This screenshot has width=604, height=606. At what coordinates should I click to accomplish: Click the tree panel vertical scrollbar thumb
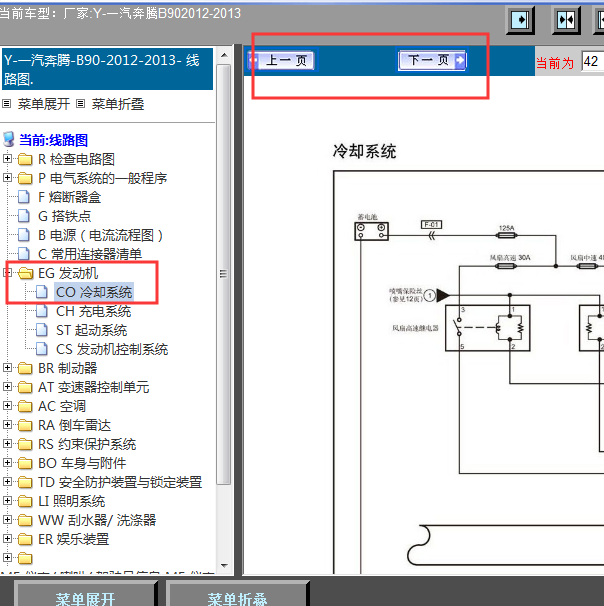click(x=224, y=274)
